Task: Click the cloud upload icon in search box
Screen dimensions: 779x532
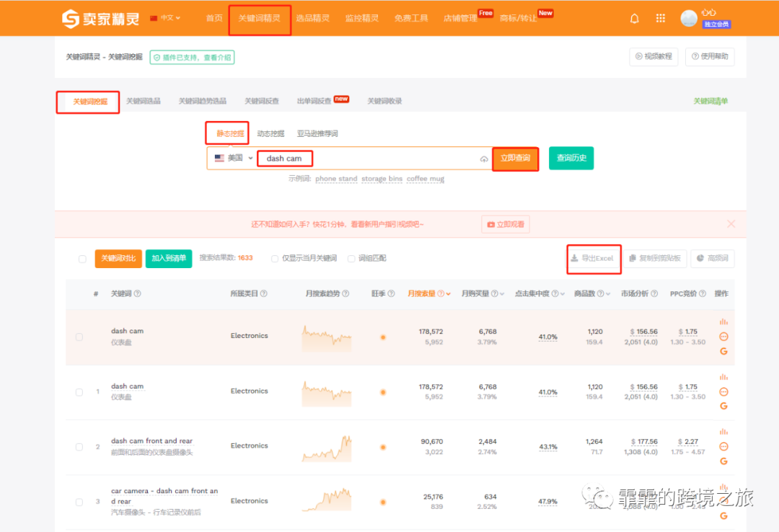Action: [483, 159]
